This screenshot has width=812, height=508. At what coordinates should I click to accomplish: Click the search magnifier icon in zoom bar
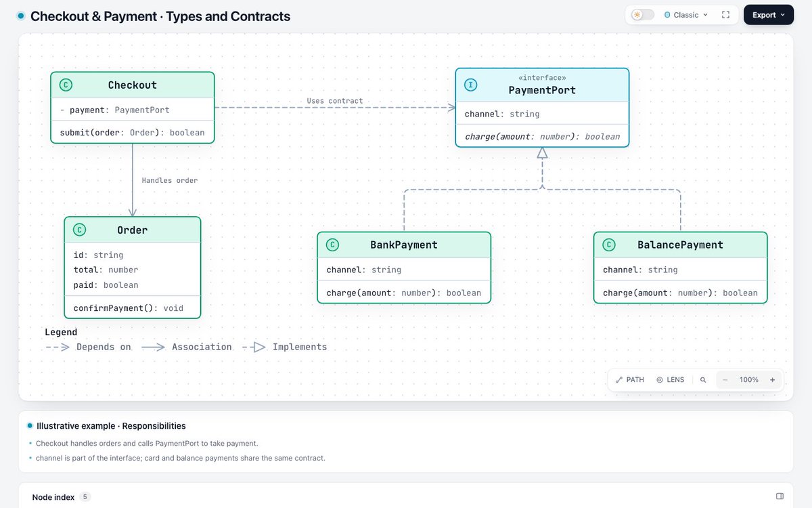tap(703, 380)
